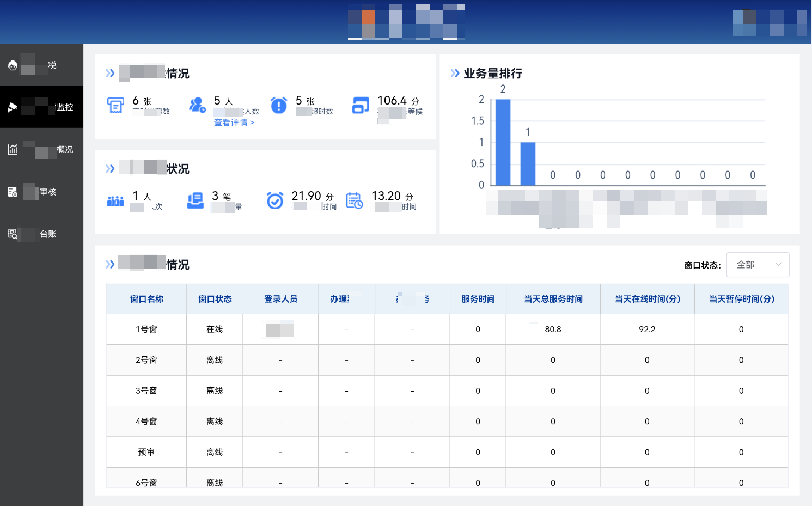Click the 在线 status in the 1号窗 row

tap(215, 330)
